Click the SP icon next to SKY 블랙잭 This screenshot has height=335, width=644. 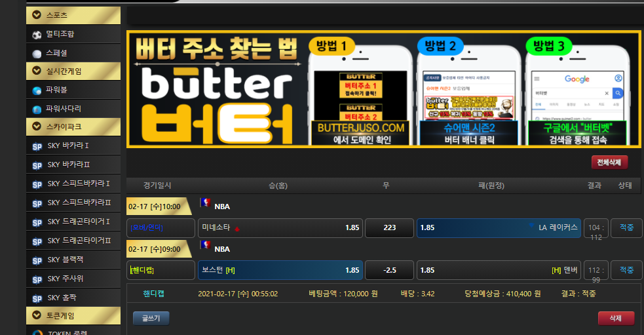(37, 260)
